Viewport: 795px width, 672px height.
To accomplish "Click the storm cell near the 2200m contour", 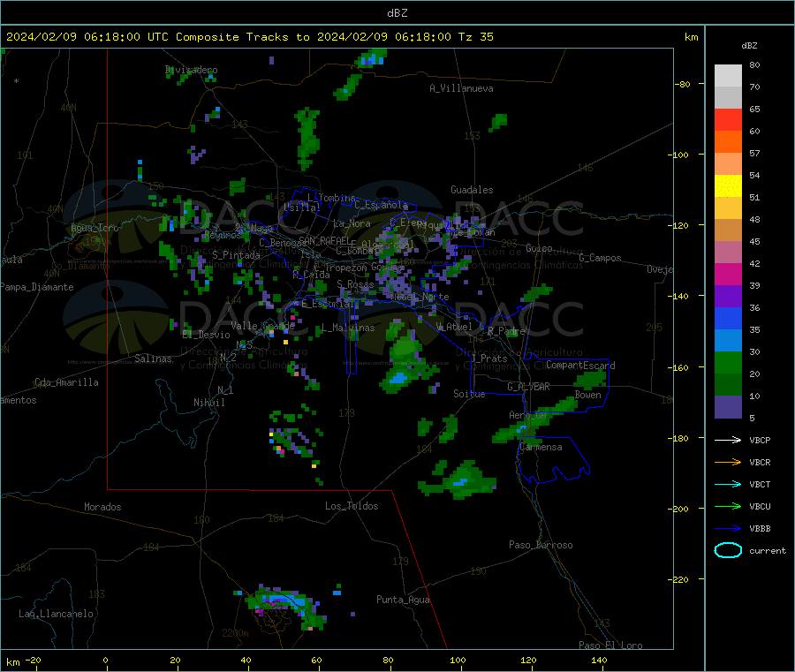I will click(286, 608).
